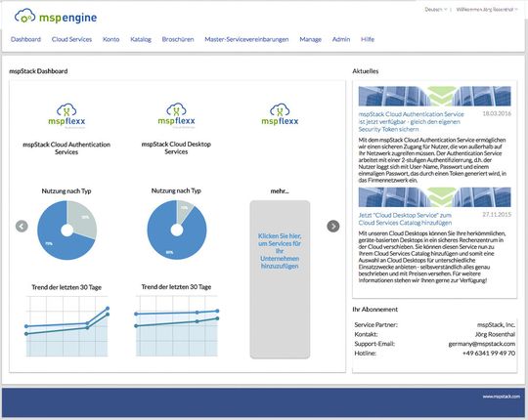This screenshot has width=528, height=420.
Task: Click 'mspStack Cloud Desktop Services' title
Action: [176, 147]
